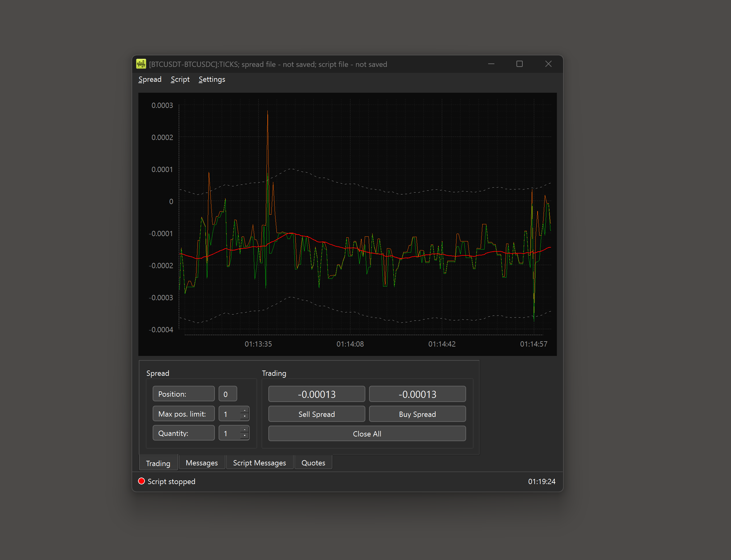Decrease Max pos. limit with down arrow

(x=245, y=416)
